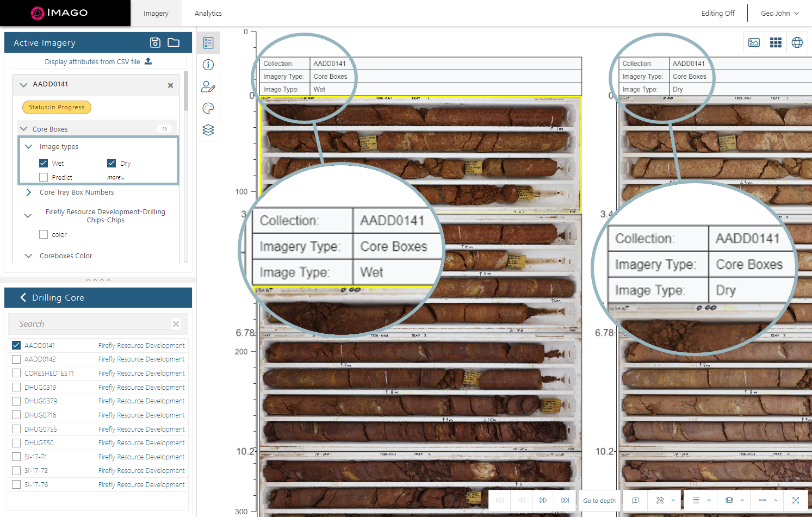Viewport: 812px width, 517px height.
Task: Uncheck the Wet image type
Action: (x=44, y=163)
